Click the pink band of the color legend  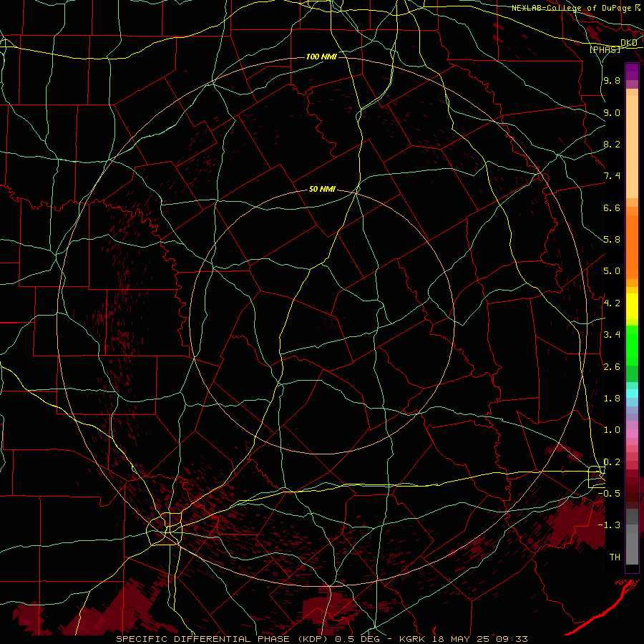pos(632,434)
